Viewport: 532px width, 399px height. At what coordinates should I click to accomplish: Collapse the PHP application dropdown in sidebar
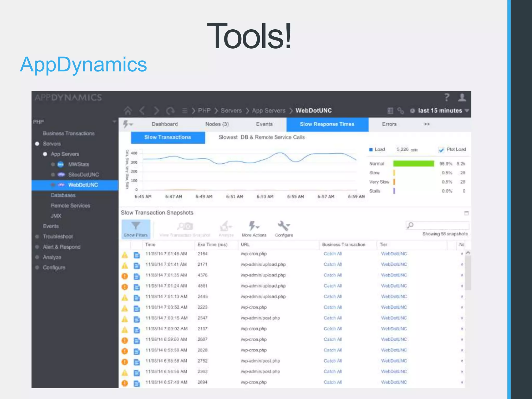[x=114, y=122]
